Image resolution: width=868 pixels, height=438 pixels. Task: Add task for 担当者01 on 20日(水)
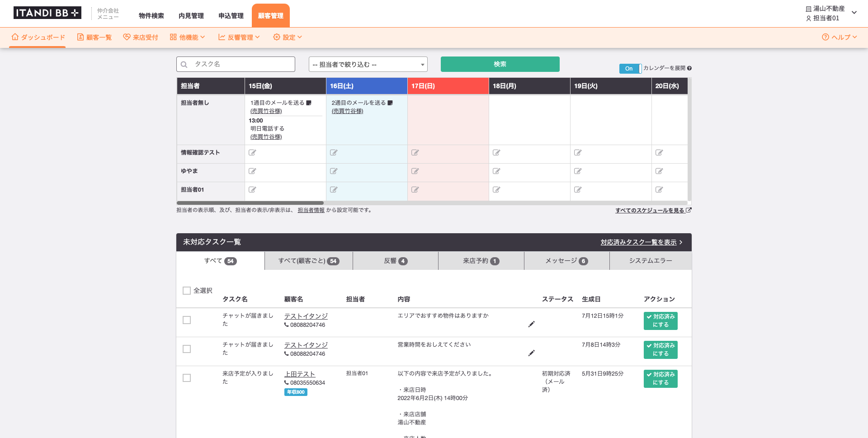pos(659,190)
